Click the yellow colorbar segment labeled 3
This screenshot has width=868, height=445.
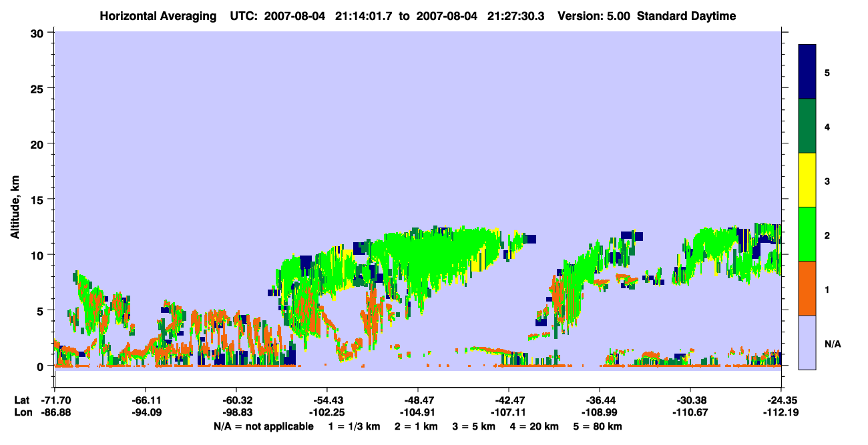pos(807,180)
